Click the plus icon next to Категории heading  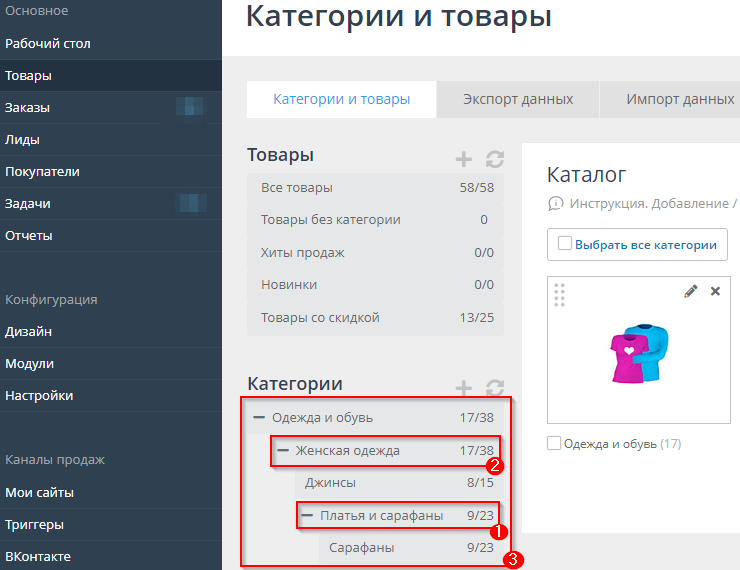(x=463, y=387)
